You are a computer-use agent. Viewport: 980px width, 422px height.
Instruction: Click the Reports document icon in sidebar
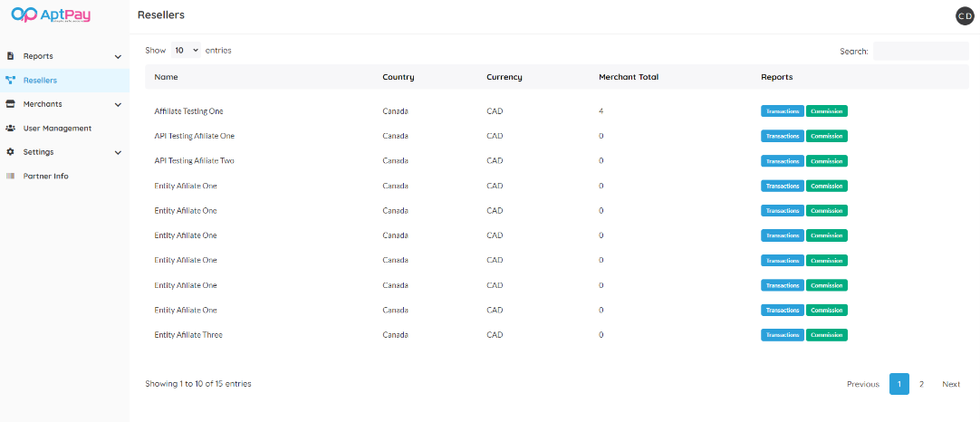10,56
